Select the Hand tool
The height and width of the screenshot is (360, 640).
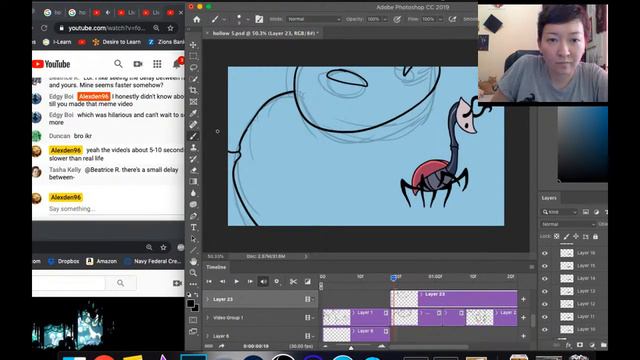coord(193,262)
